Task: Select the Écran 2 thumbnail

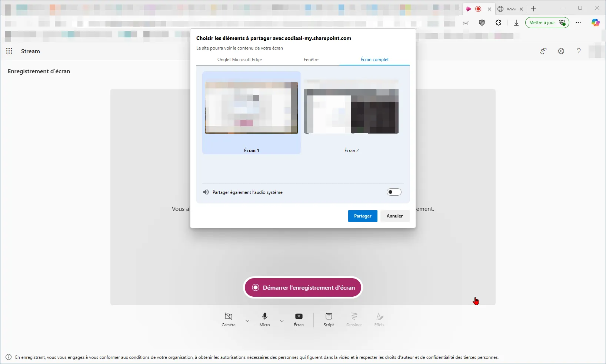Action: pos(352,111)
